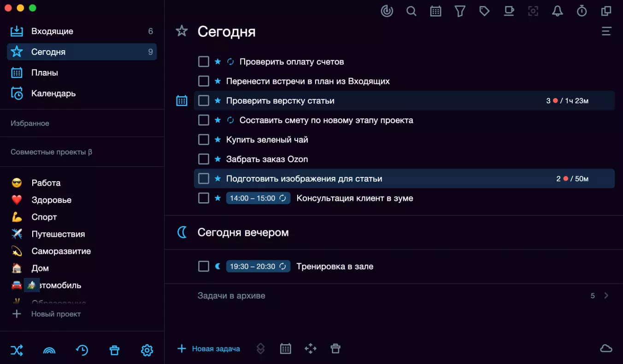Click moon icon of Тренировка в зале task
The height and width of the screenshot is (364, 623).
[218, 266]
